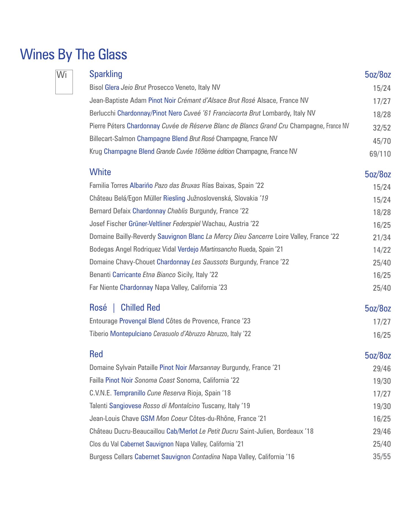Screen dimensions: 411x532
Task: Select the 69/110 Krug price
Action: click(x=380, y=154)
